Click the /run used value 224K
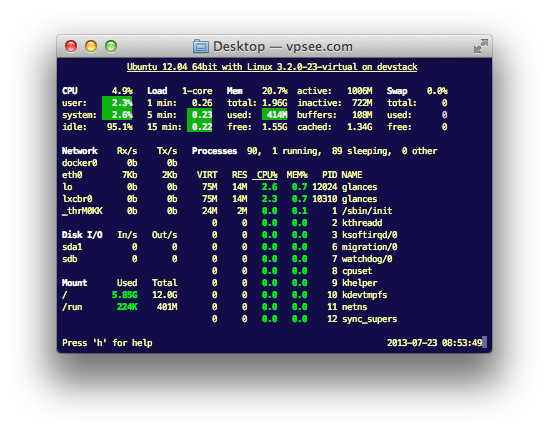549x432 pixels. tap(127, 307)
